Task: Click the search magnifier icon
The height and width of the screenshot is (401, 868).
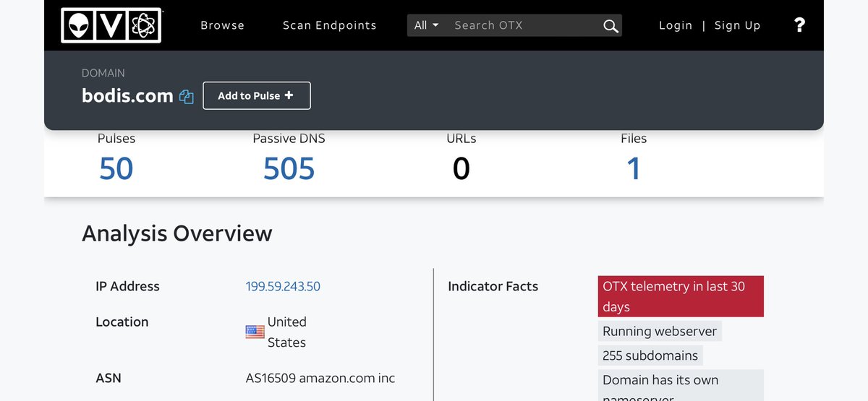Action: tap(610, 26)
